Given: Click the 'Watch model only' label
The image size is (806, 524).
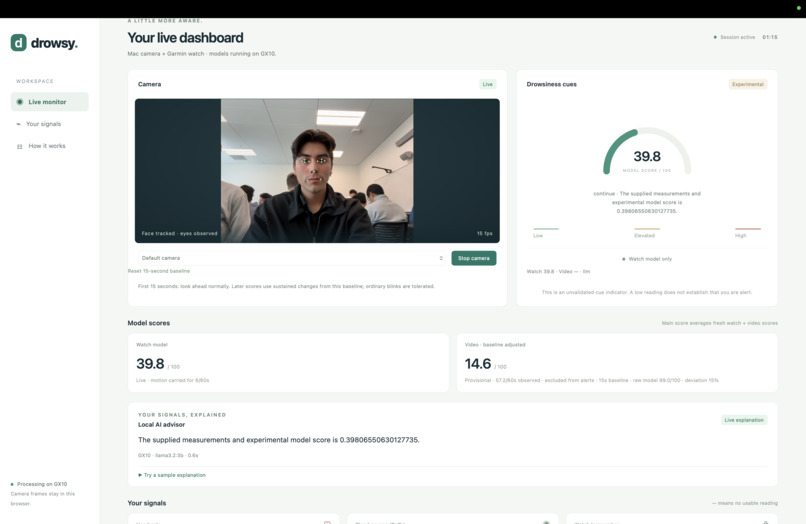Looking at the screenshot, I should point(650,259).
